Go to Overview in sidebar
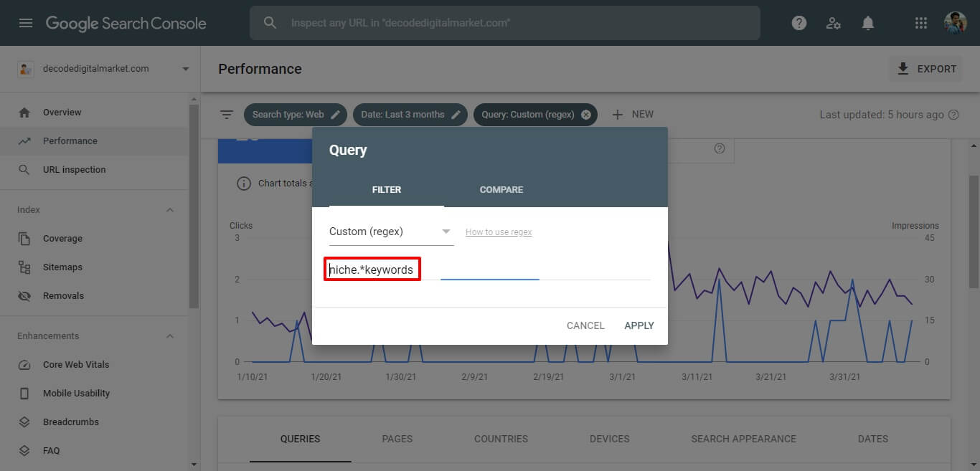 62,113
